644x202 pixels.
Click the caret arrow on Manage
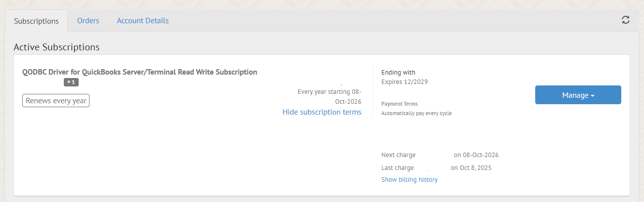(593, 96)
